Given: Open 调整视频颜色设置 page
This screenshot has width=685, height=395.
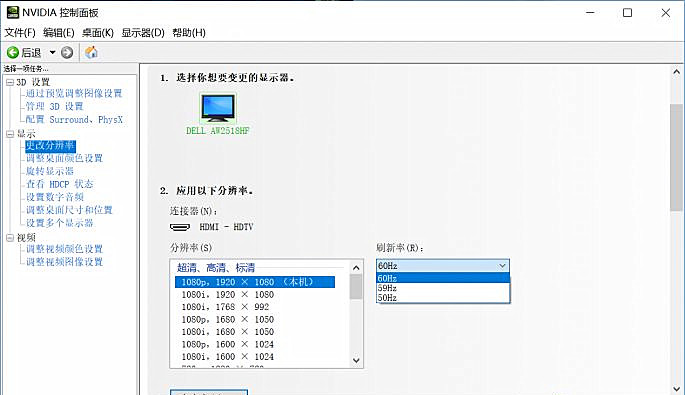Looking at the screenshot, I should (x=64, y=249).
